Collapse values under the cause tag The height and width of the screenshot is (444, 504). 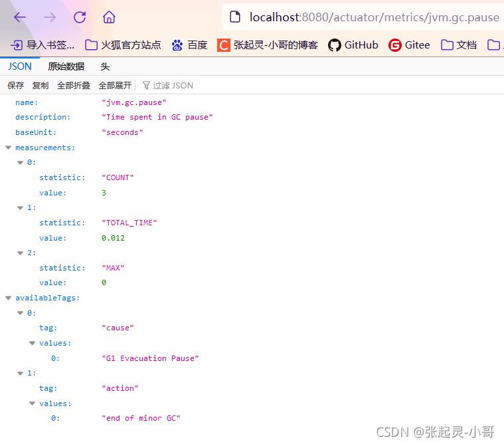coord(32,343)
